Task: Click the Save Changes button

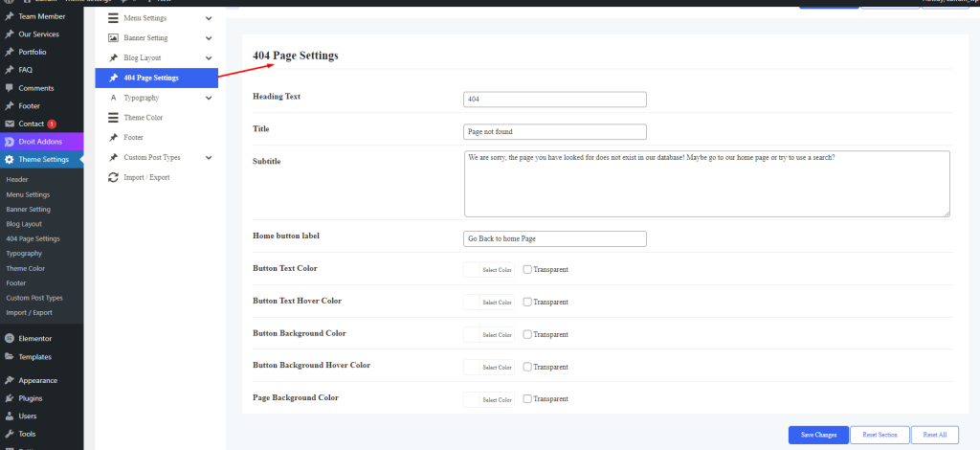Action: (817, 435)
